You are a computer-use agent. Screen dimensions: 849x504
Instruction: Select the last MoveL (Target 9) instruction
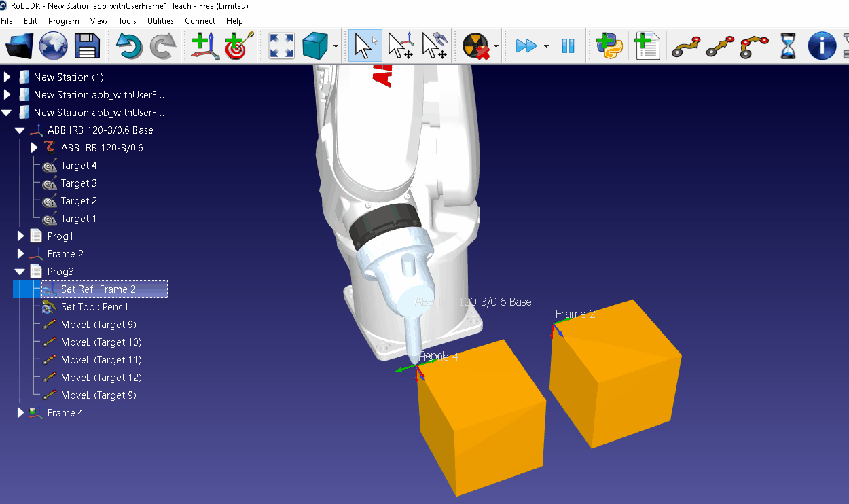pos(98,395)
